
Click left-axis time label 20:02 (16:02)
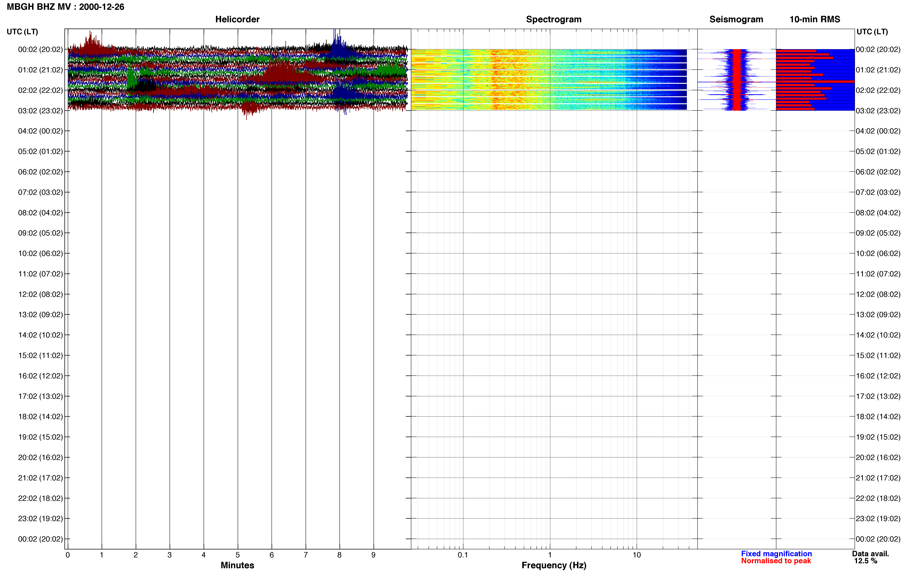point(40,457)
